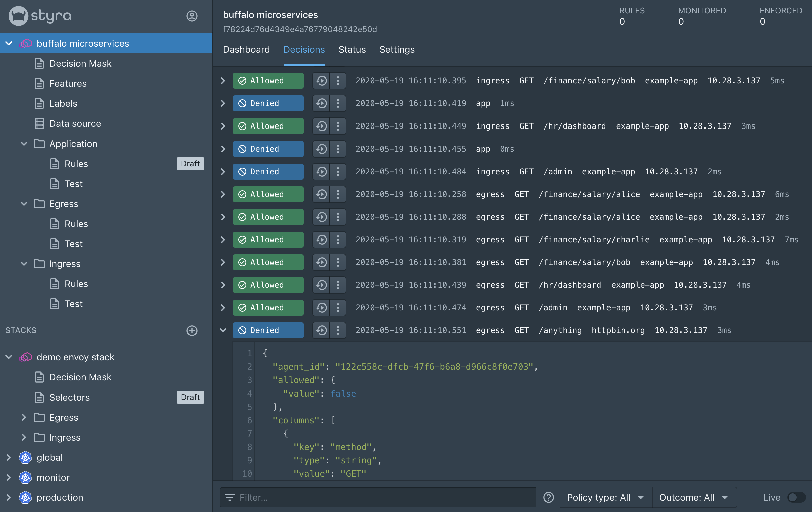Image resolution: width=812 pixels, height=512 pixels.
Task: Click the Styra logo
Action: coord(40,16)
